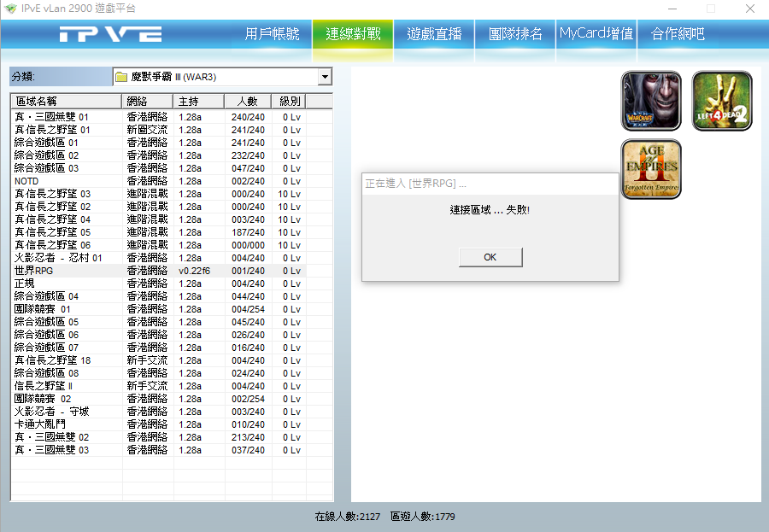
Task: Open the 團隊排名 tab
Action: pyautogui.click(x=515, y=34)
